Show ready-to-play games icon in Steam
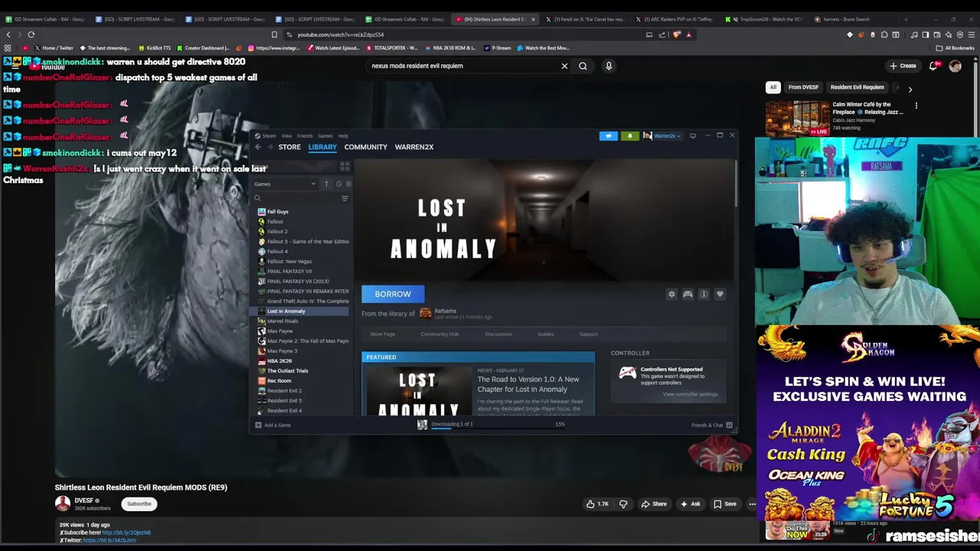The image size is (980, 551). (x=348, y=184)
